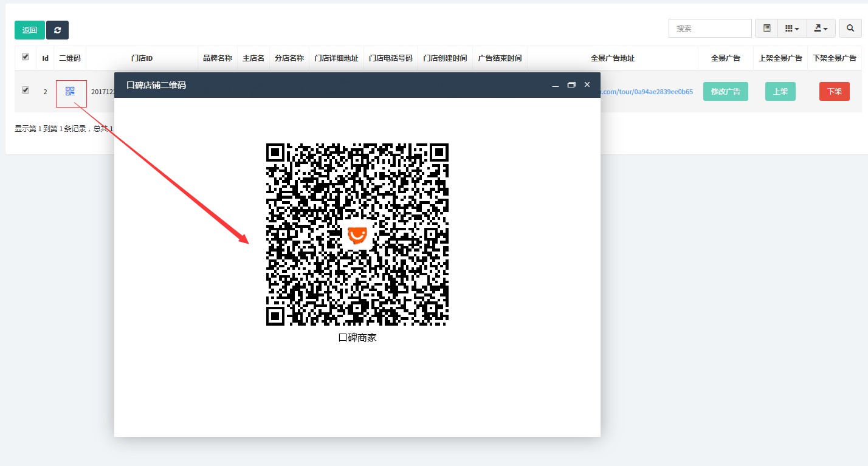868x466 pixels.
Task: Click the 门店ID column header
Action: [142, 58]
